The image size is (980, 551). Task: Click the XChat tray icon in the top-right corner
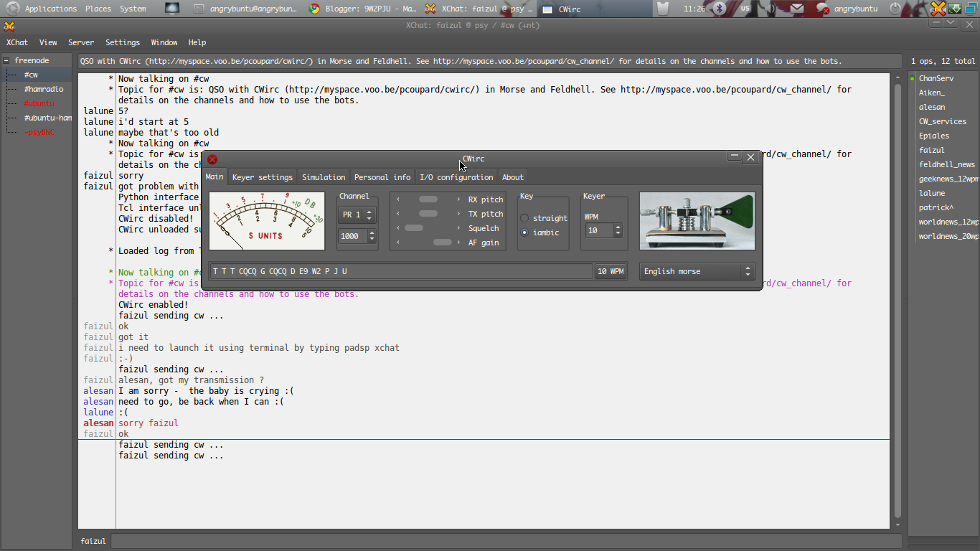click(x=938, y=9)
